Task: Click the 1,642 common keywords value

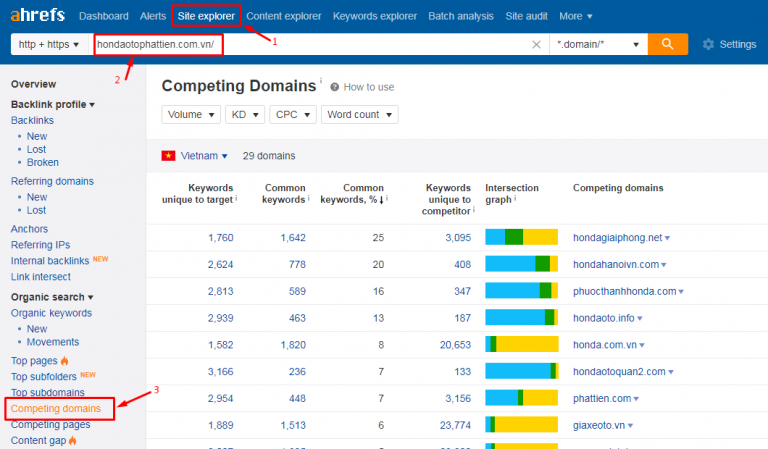Action: click(x=293, y=238)
